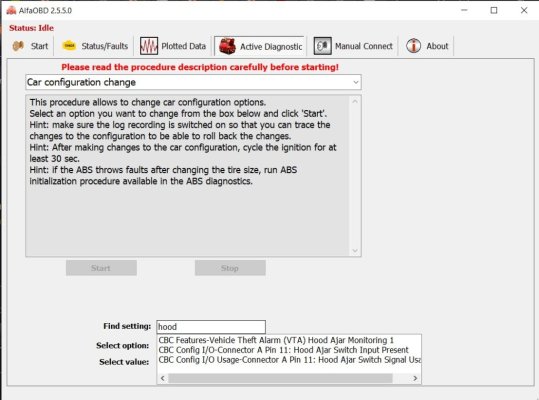Open the About tab

pyautogui.click(x=427, y=46)
